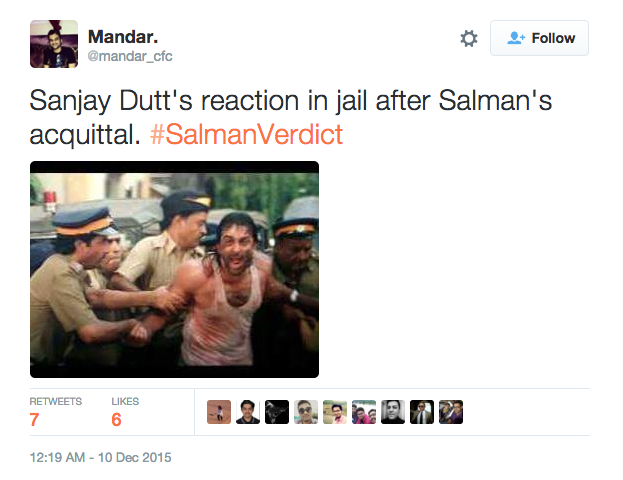Click the third liker avatar with black background

[x=277, y=412]
